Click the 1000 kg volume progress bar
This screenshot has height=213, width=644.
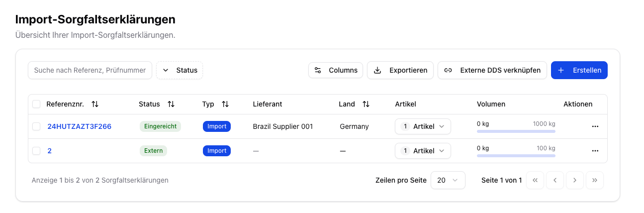516,131
